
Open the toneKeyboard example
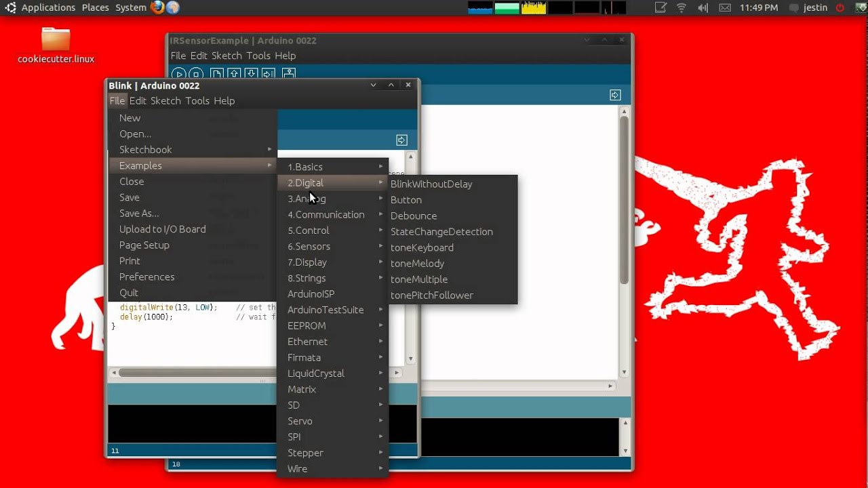[453, 248]
